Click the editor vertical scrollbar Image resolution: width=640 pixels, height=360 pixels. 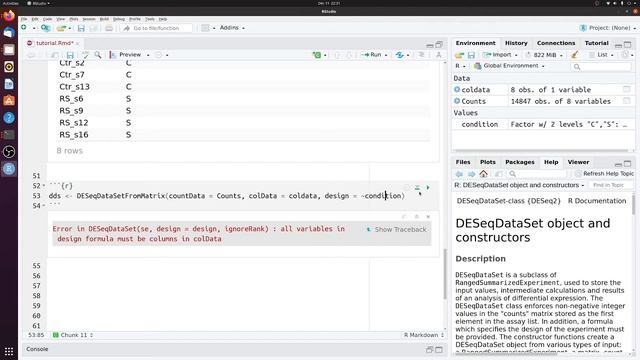(x=445, y=273)
